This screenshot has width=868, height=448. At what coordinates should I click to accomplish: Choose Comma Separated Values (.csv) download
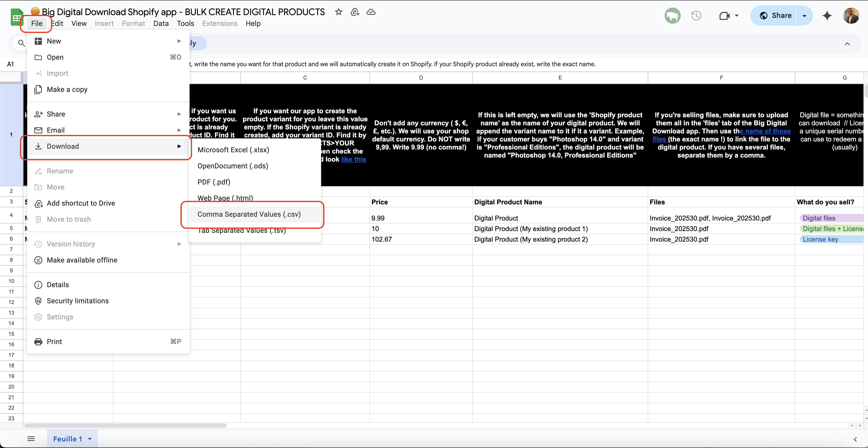pos(249,214)
